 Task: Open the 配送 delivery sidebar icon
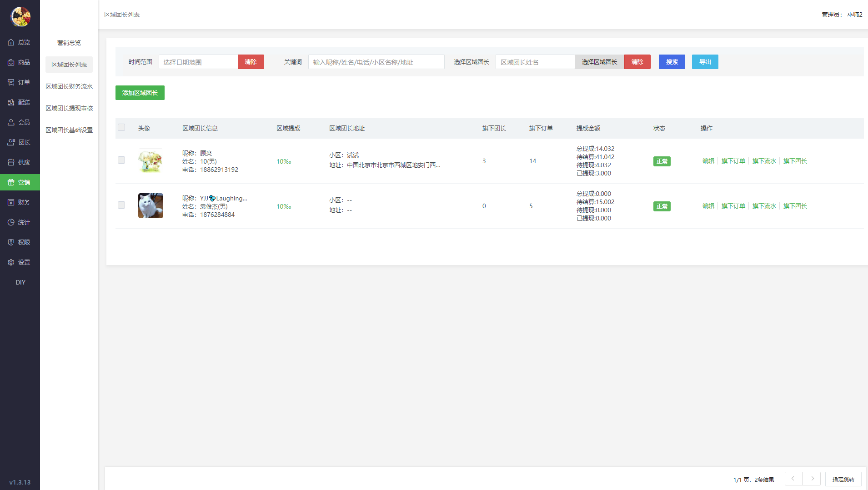[x=11, y=102]
